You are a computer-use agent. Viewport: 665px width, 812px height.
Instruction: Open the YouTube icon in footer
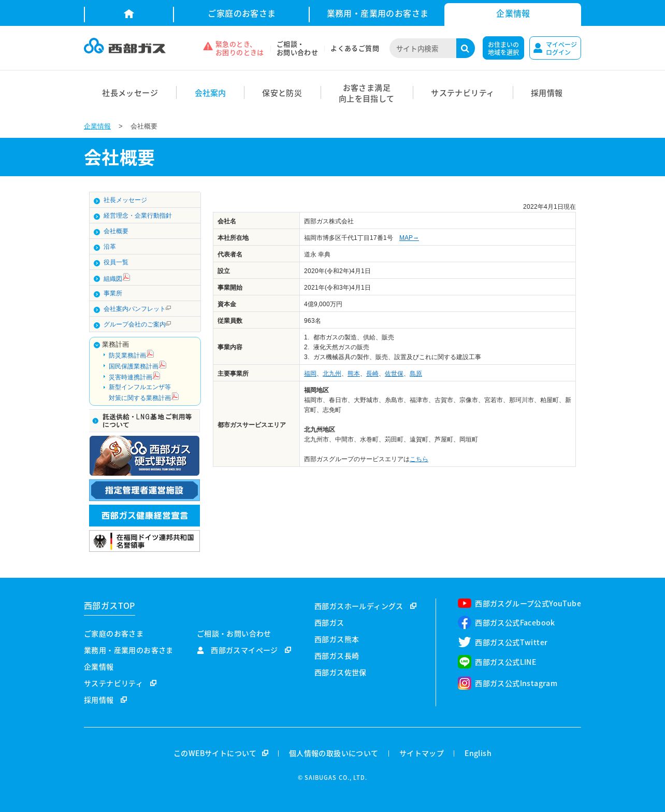point(465,603)
